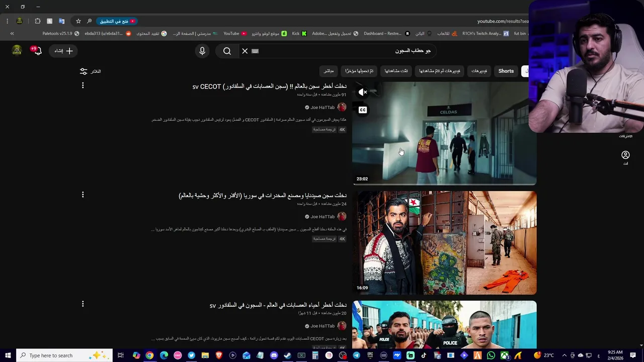
Task: Open the أنت You sidebar icon
Action: (x=625, y=157)
